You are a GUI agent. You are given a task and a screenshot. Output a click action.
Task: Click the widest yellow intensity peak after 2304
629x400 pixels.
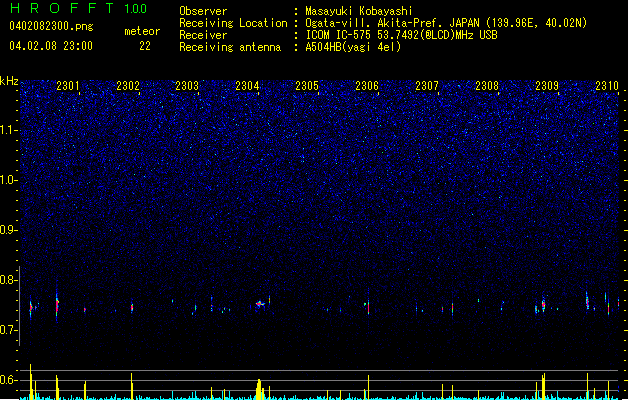point(259,389)
